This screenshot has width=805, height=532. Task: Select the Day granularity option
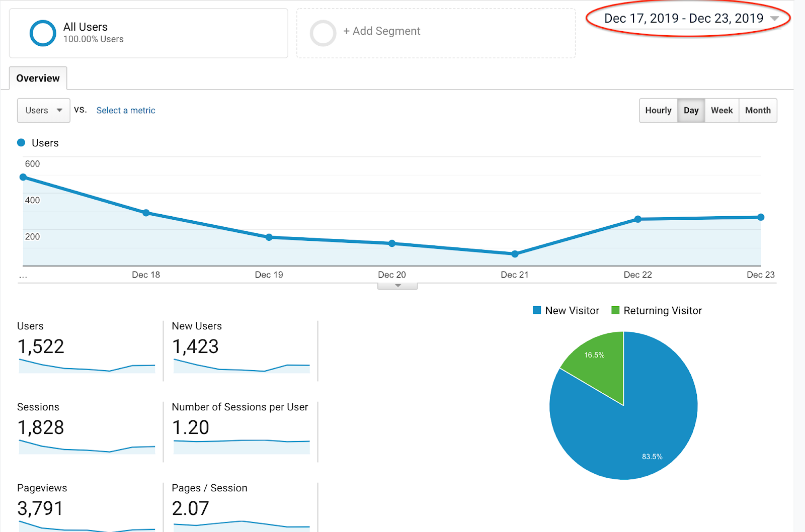tap(691, 110)
